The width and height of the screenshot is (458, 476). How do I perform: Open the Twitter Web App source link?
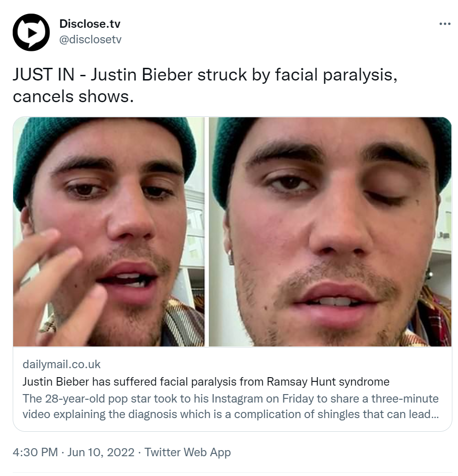(187, 452)
